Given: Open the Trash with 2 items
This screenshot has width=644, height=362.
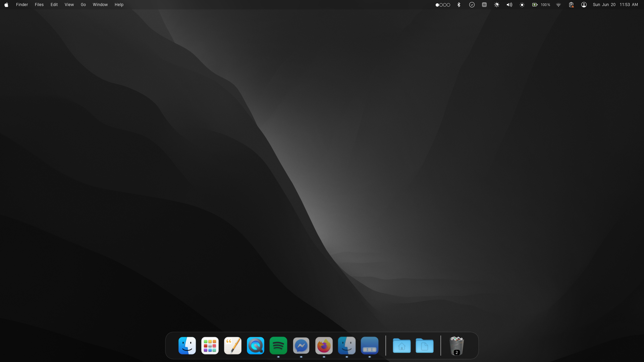Looking at the screenshot, I should point(457,346).
